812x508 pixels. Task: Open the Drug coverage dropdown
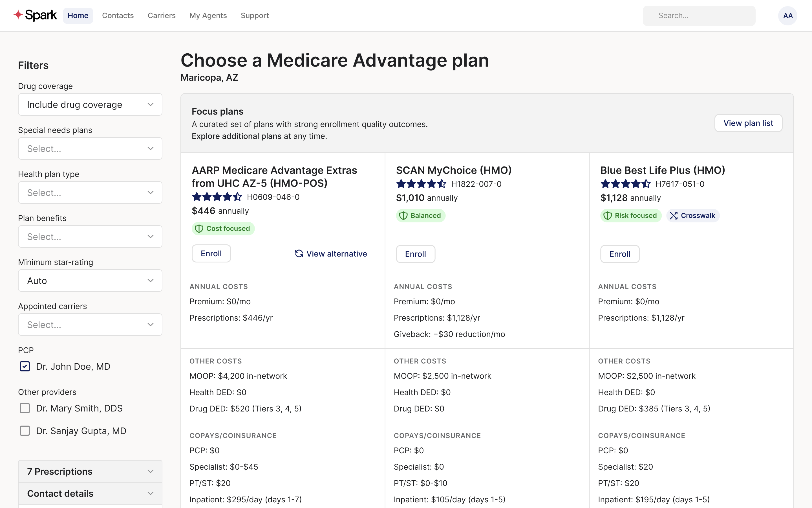90,104
